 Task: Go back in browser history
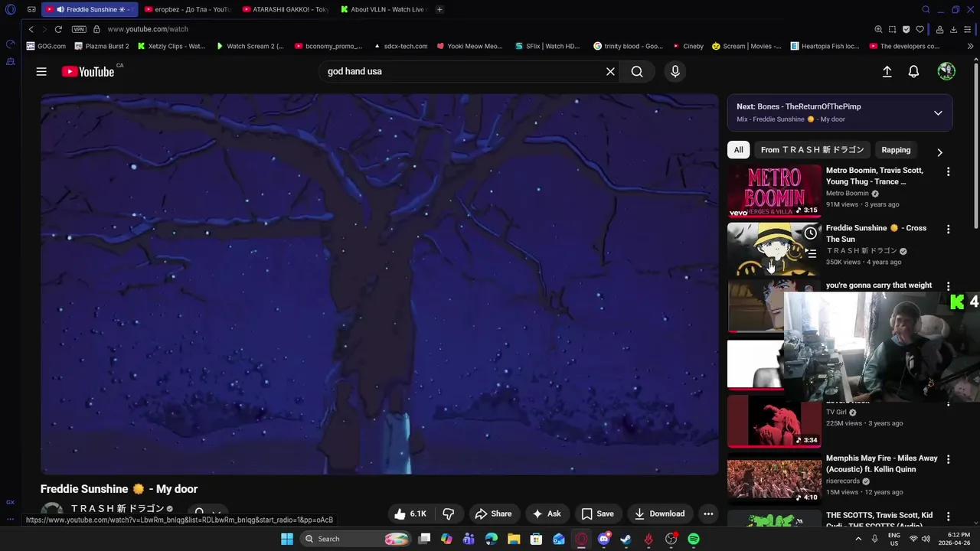(x=31, y=29)
